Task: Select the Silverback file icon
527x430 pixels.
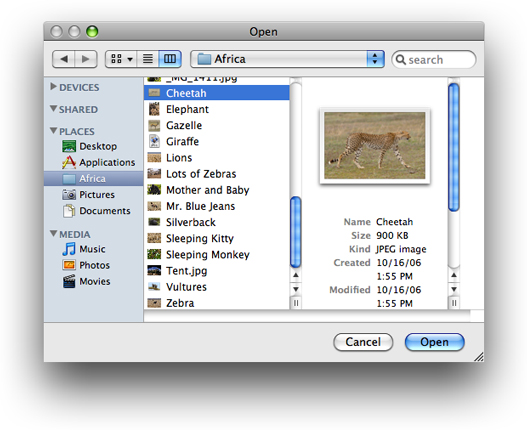Action: coord(154,222)
